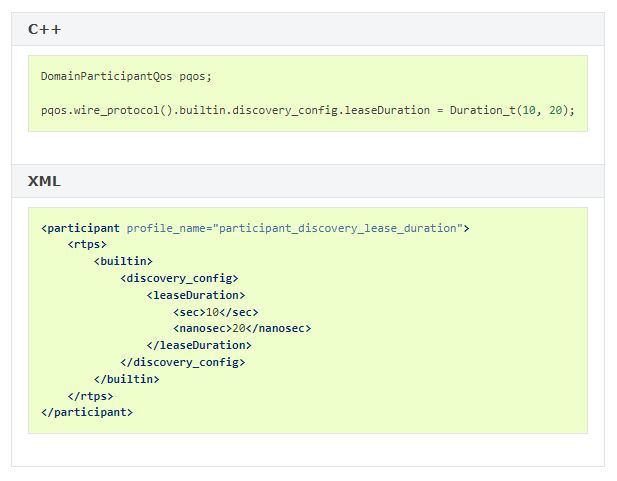The width and height of the screenshot is (617, 481).
Task: Select the XML code tab header
Action: pos(44,181)
